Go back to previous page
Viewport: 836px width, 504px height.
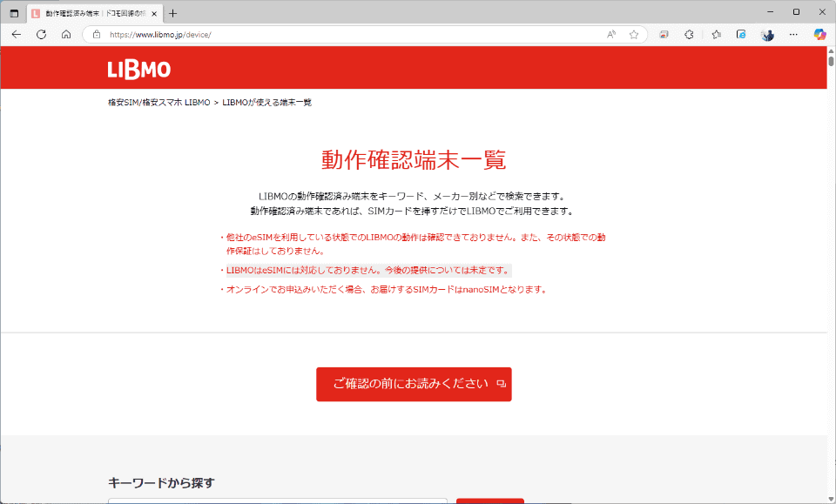click(x=17, y=35)
